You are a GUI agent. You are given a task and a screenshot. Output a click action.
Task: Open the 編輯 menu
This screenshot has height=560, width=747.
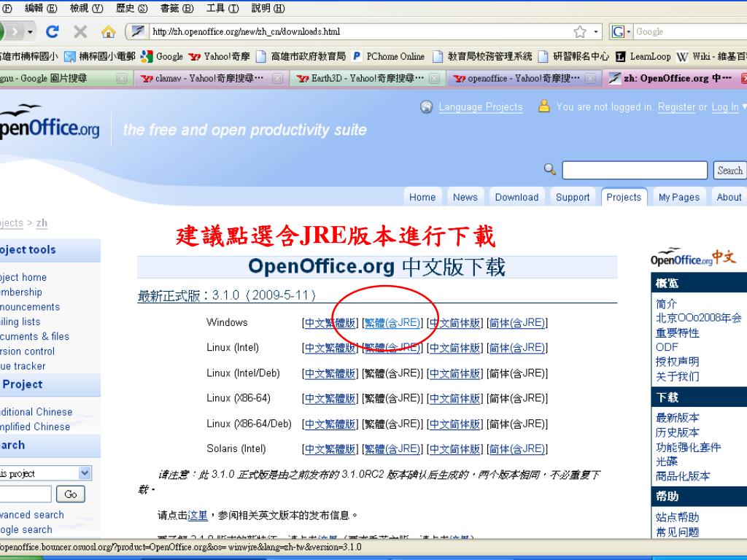tap(41, 8)
